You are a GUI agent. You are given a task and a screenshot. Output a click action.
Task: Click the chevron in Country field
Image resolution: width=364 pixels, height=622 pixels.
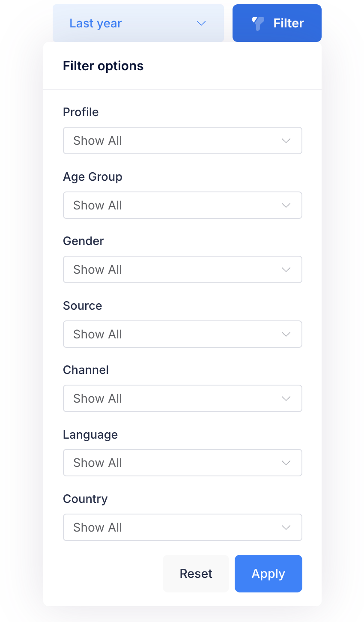click(x=286, y=527)
